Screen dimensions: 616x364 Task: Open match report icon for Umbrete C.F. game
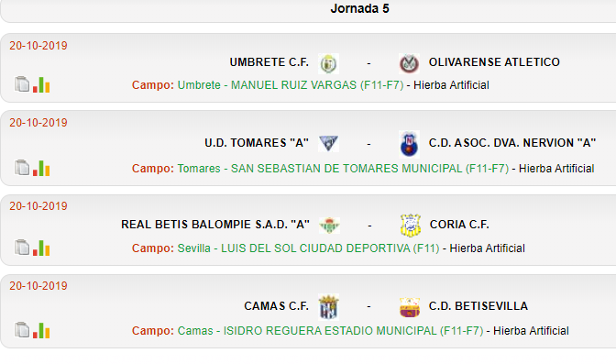point(22,84)
